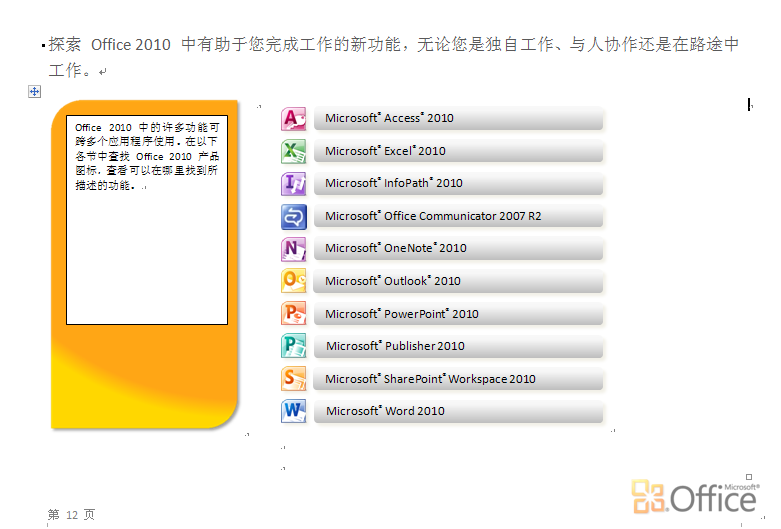Click the SharePoint Workspace 2010 icon
Image resolution: width=781 pixels, height=529 pixels.
click(294, 379)
